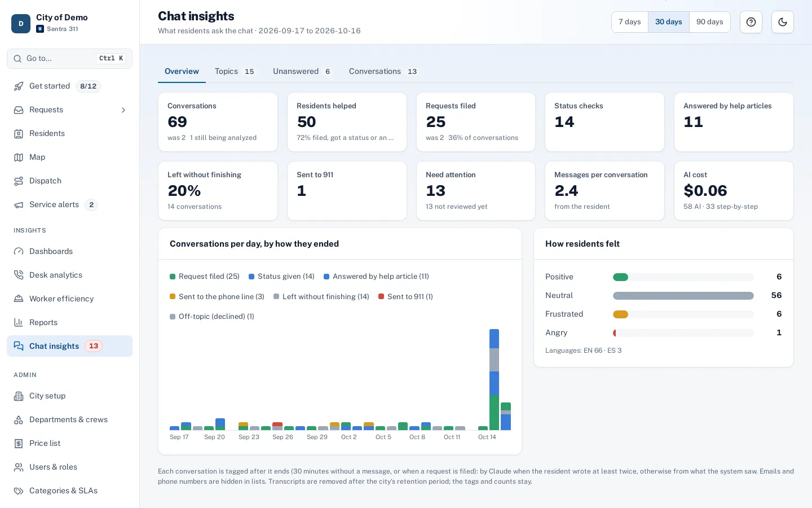812x508 pixels.
Task: Open the help question mark button
Action: pos(751,22)
